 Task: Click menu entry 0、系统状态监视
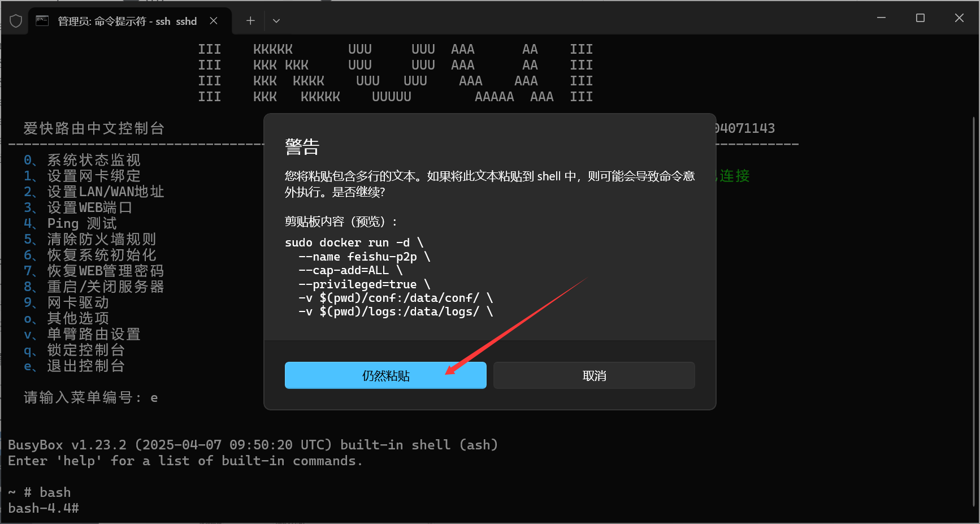82,160
